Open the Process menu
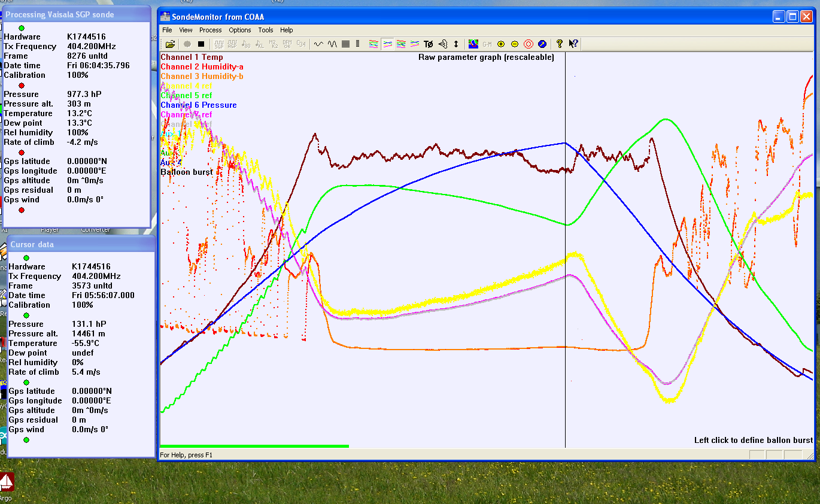Screen dimensions: 820x504 pyautogui.click(x=211, y=30)
